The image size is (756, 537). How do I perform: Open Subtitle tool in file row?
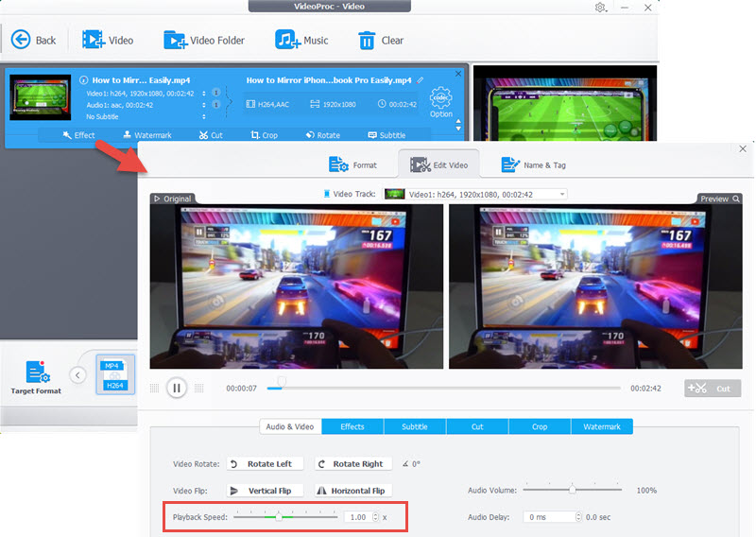click(387, 135)
